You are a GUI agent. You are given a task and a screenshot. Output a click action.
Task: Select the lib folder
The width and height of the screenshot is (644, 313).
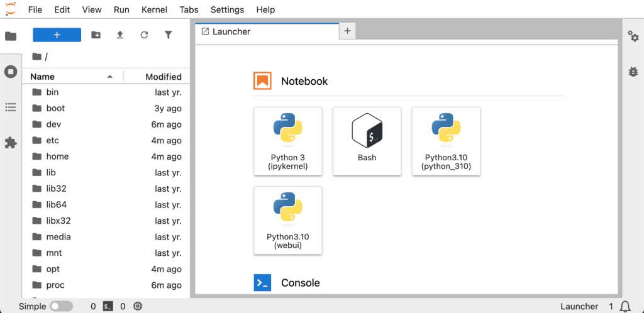(x=106, y=173)
